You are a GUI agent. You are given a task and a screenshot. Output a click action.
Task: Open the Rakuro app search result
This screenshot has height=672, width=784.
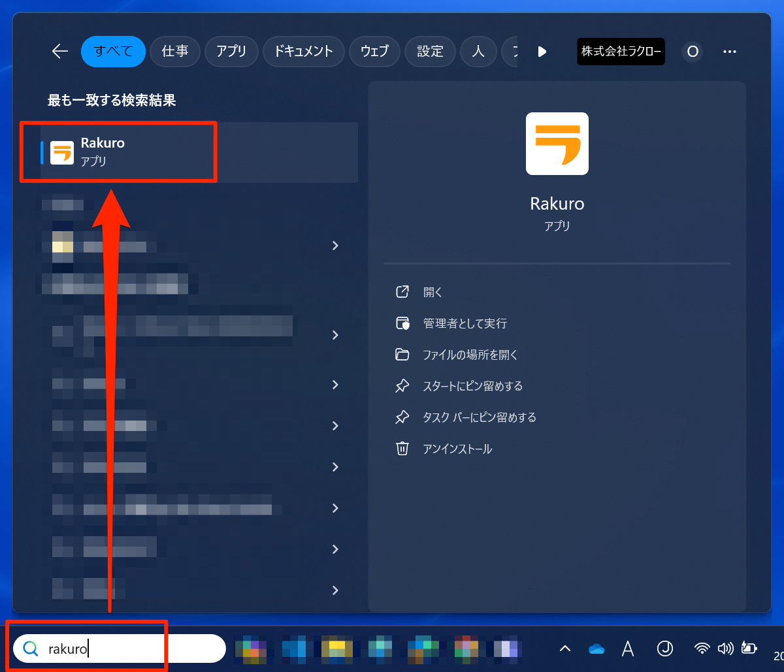[199, 152]
